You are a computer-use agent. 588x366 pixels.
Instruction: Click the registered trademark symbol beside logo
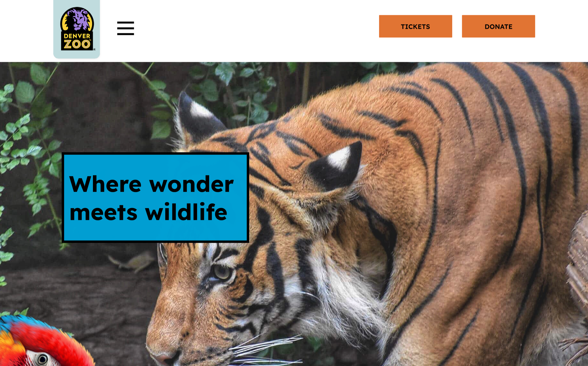[94, 49]
